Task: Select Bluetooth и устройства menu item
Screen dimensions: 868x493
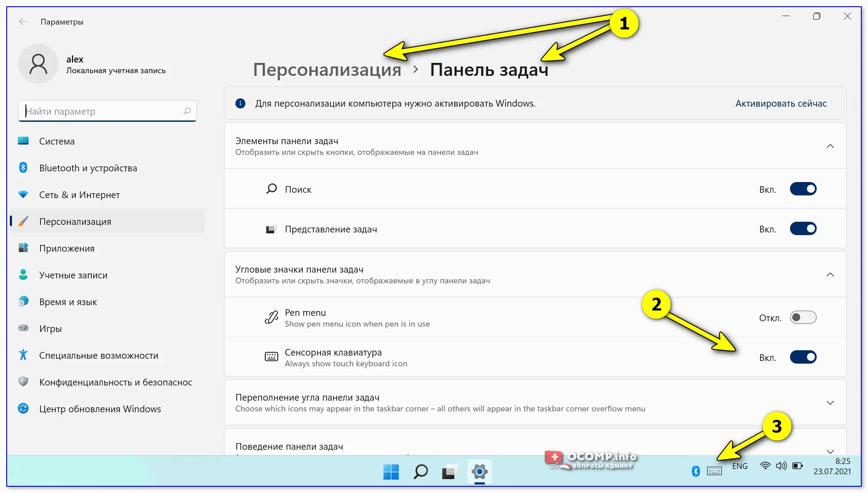Action: (x=88, y=168)
